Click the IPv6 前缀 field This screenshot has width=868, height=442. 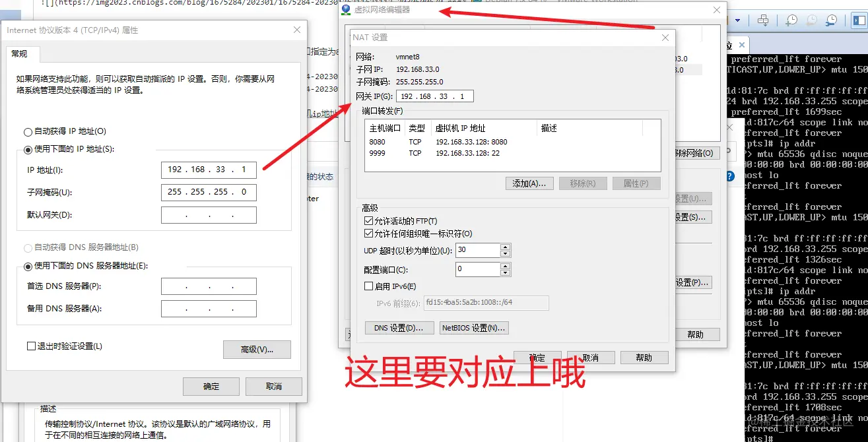coord(486,303)
